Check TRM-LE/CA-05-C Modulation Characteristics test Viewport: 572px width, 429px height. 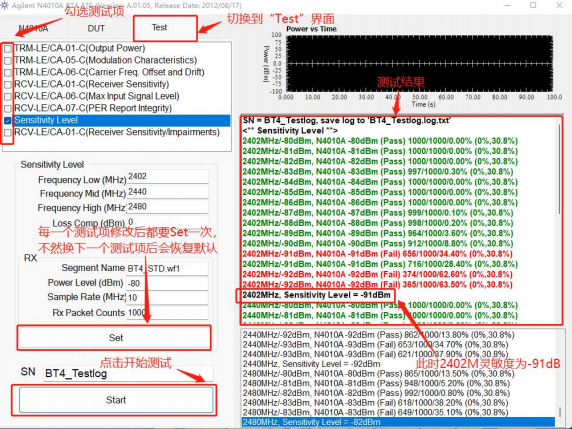point(8,61)
